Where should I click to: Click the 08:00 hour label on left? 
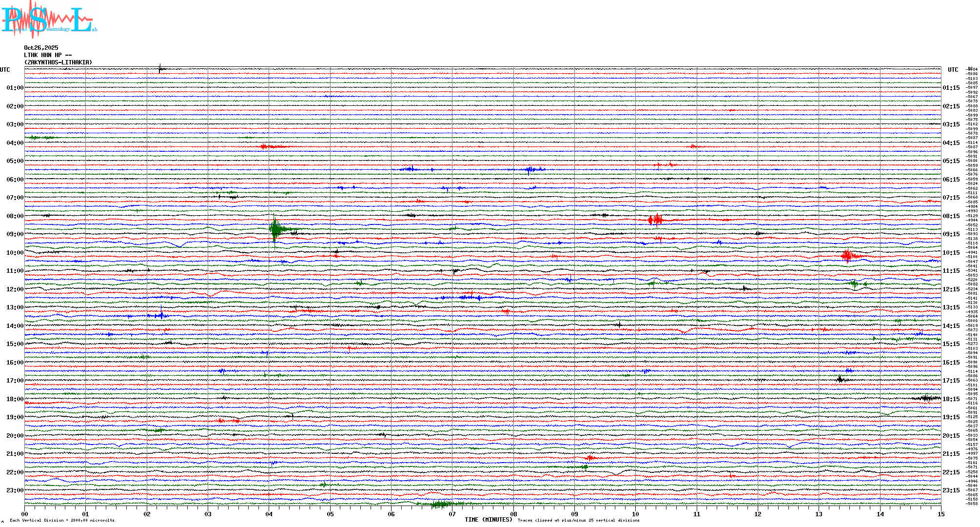coord(15,216)
